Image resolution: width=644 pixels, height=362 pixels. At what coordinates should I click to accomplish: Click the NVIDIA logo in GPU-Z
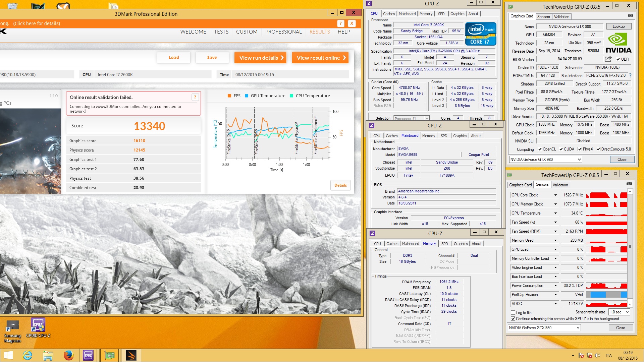tap(618, 43)
